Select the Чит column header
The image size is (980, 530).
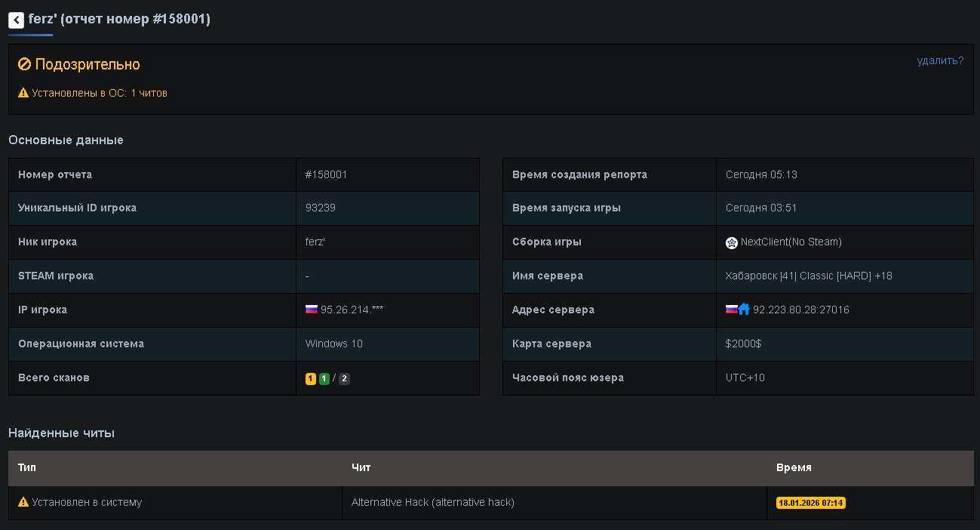(361, 467)
